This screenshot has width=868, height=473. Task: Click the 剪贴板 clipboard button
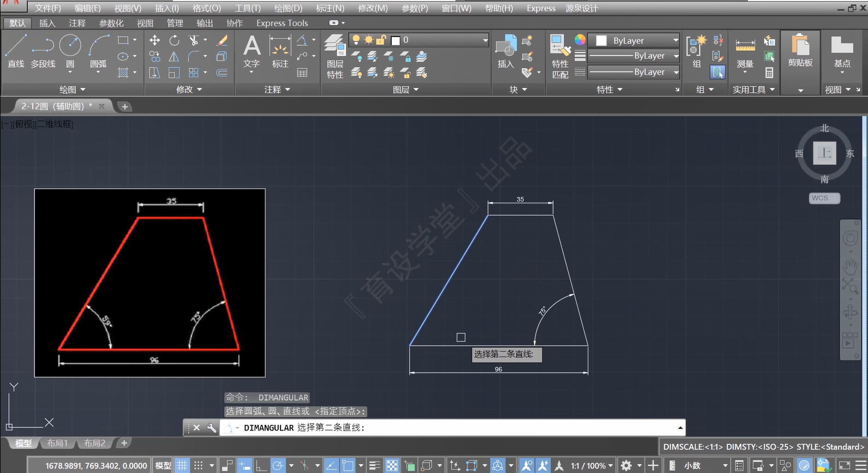click(800, 51)
